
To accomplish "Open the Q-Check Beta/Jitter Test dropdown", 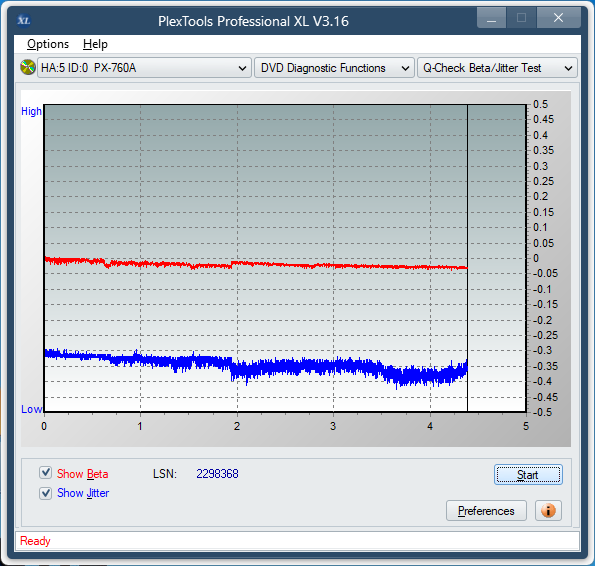I will pos(497,68).
